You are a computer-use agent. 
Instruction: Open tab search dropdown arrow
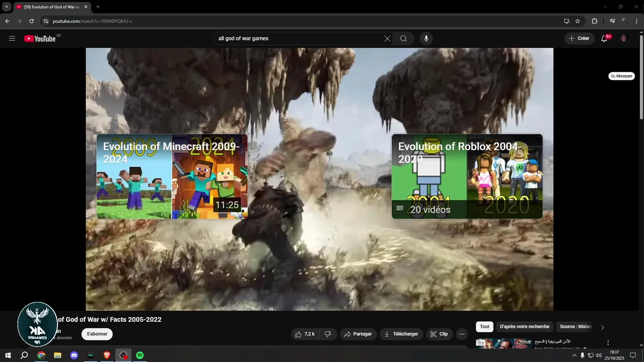[x=7, y=7]
